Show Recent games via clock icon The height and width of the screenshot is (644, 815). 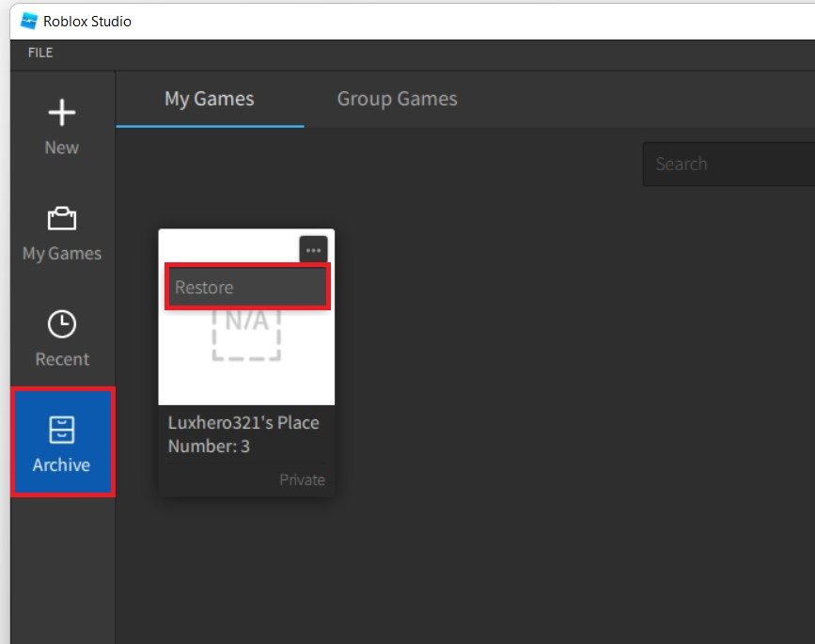point(62,324)
